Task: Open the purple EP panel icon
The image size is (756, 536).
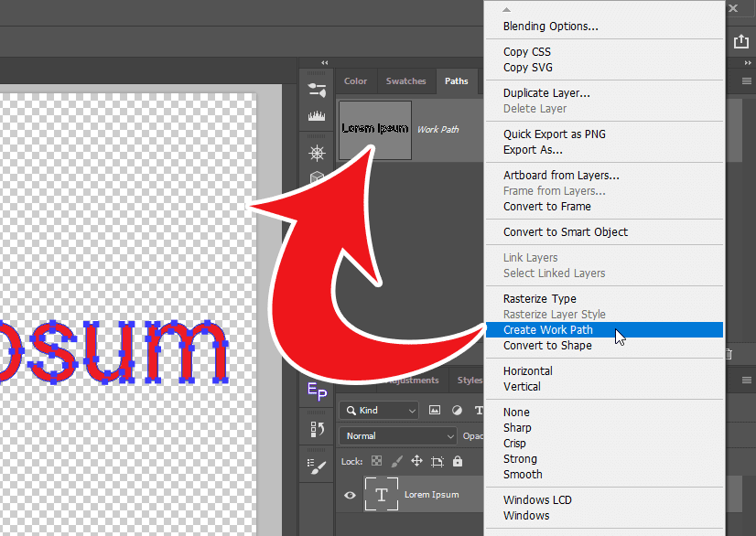Action: click(x=317, y=391)
